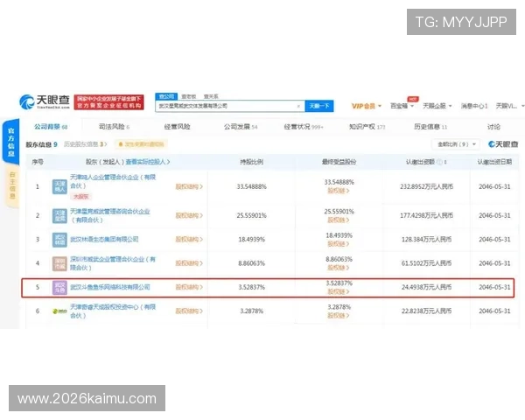The width and height of the screenshot is (525, 420).
Task: Open the 知识产权 tab
Action: click(367, 127)
